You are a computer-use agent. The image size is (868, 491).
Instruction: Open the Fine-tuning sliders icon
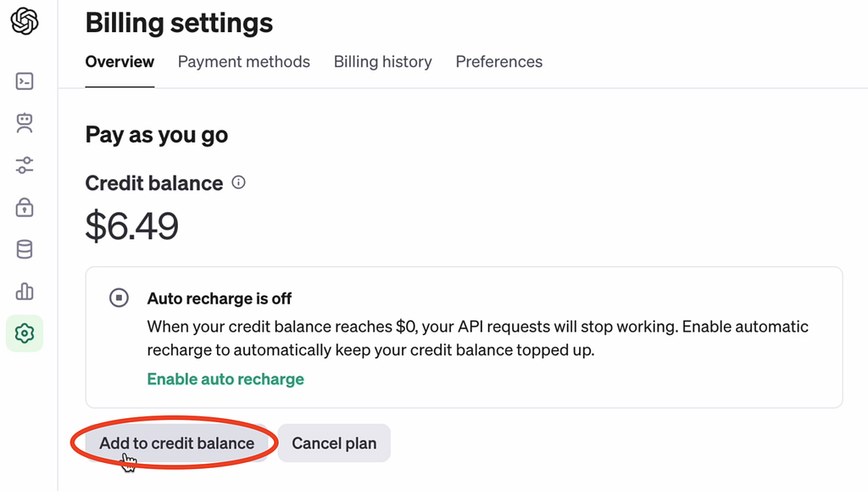pyautogui.click(x=25, y=165)
